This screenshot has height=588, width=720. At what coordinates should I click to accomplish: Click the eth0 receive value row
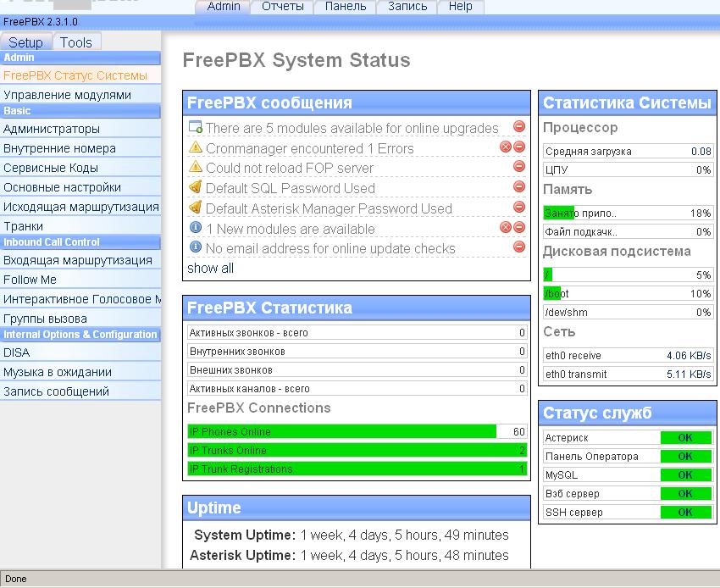[x=628, y=356]
